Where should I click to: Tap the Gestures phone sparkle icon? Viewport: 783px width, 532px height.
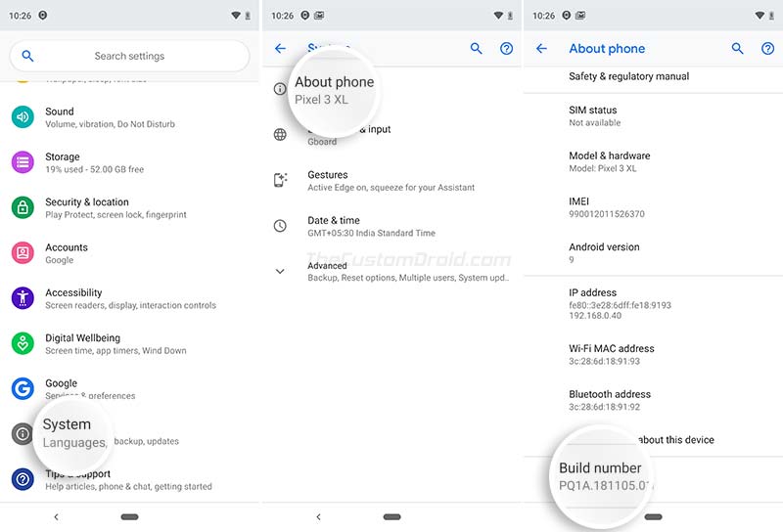(x=280, y=180)
